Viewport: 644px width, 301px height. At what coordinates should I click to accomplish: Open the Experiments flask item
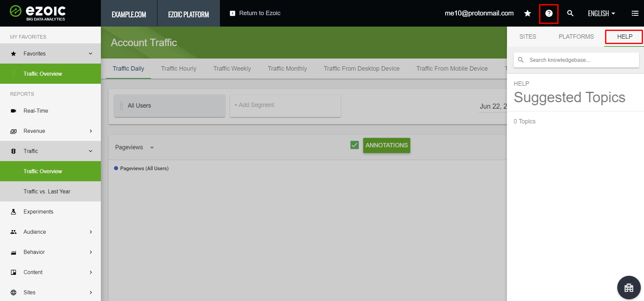coord(38,212)
